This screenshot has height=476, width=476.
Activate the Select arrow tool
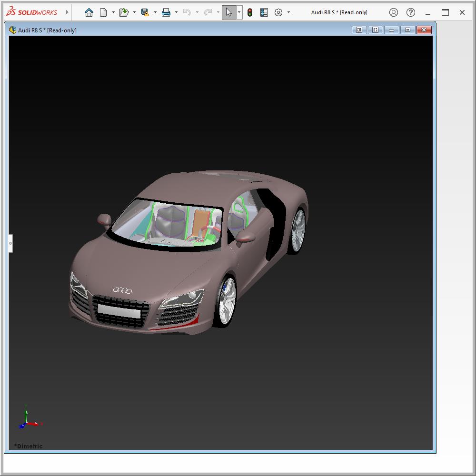229,12
